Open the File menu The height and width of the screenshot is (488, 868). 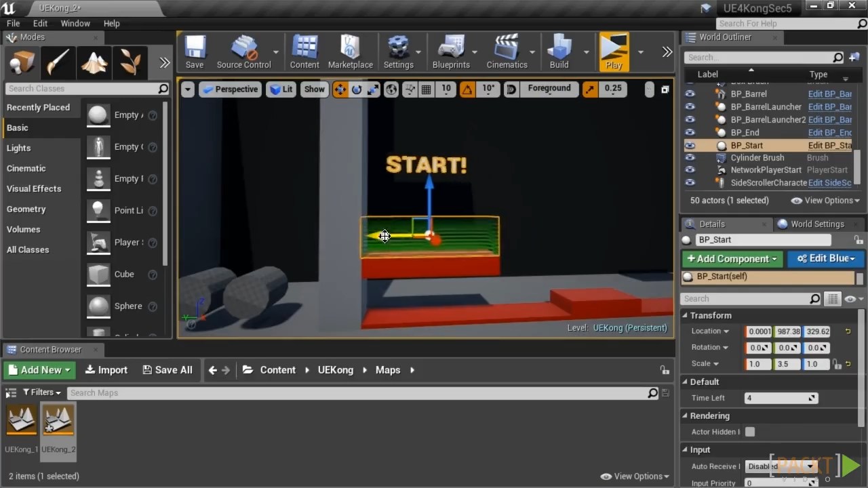click(13, 23)
